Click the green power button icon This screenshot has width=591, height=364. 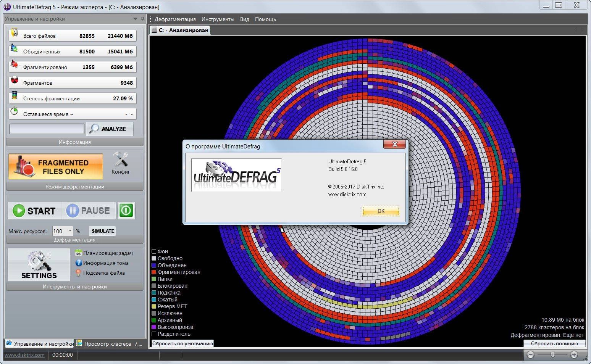tap(126, 211)
